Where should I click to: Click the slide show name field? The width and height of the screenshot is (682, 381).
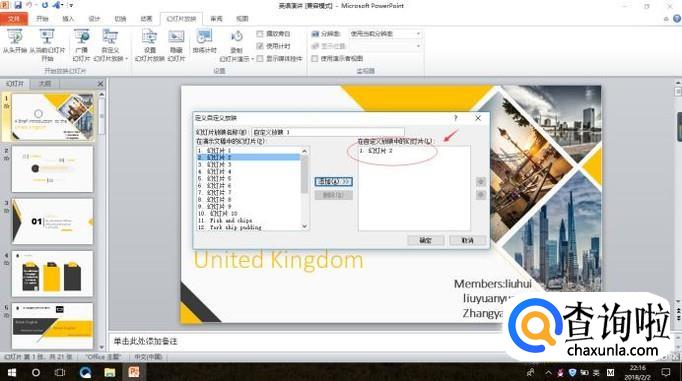coord(328,132)
